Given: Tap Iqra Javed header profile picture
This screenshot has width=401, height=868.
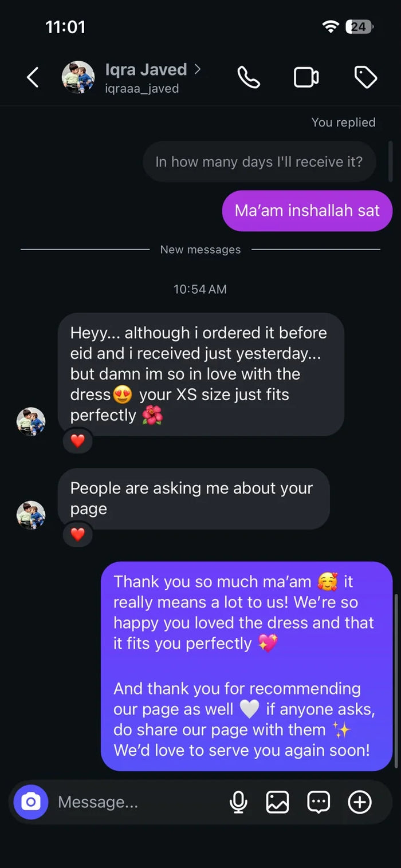Looking at the screenshot, I should [78, 77].
